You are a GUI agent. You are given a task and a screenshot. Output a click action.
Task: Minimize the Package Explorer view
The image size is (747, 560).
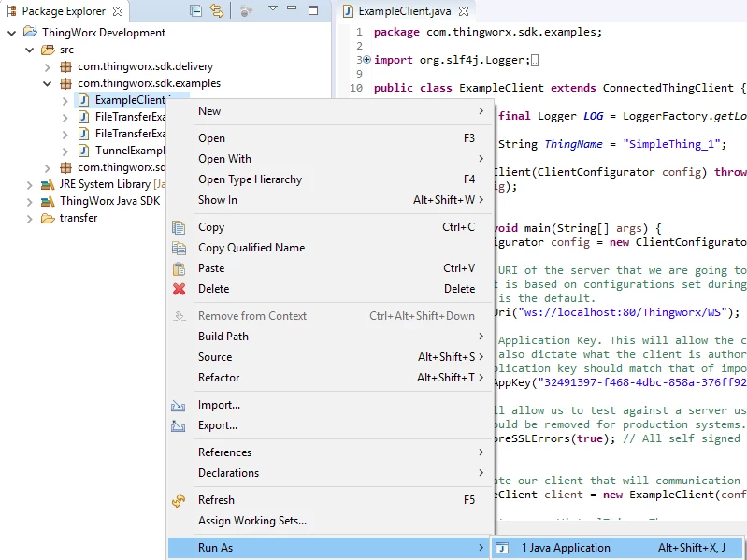click(x=292, y=8)
